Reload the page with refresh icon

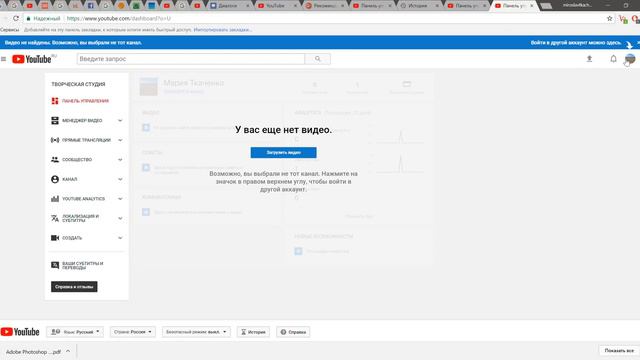click(16, 18)
